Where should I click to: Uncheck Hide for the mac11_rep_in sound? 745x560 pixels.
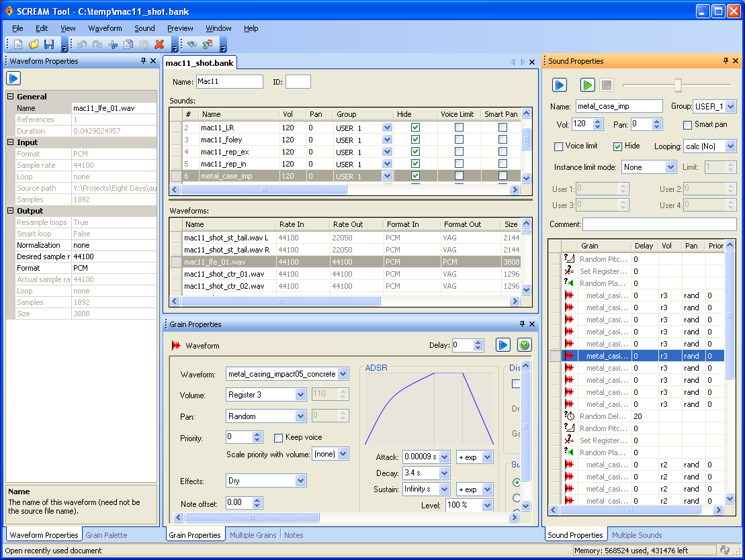coord(415,164)
